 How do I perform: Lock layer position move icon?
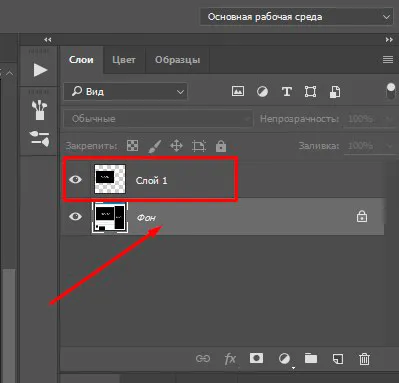click(x=176, y=146)
